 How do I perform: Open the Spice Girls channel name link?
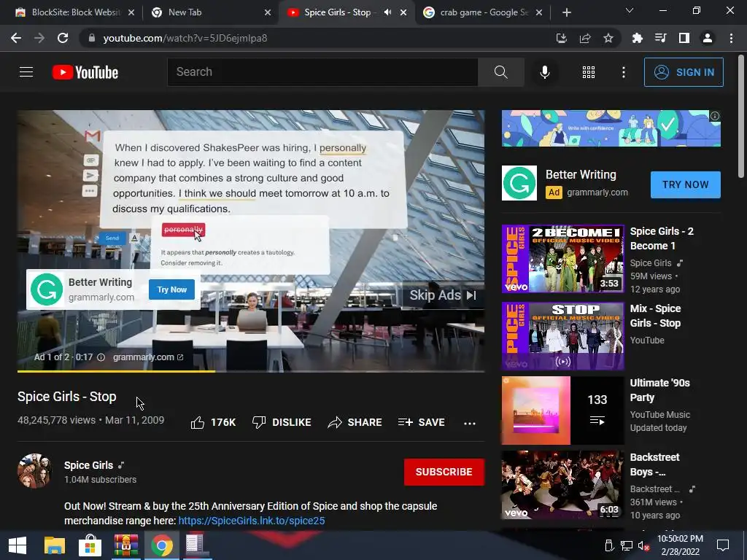(88, 465)
